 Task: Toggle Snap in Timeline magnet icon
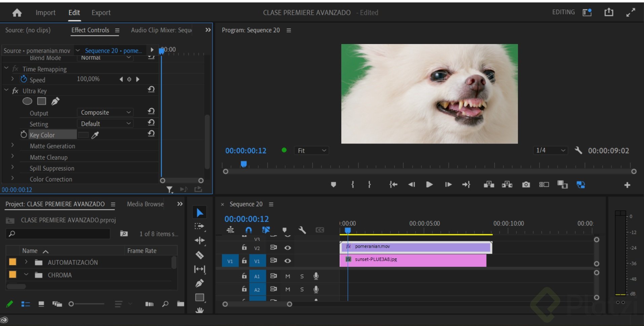click(x=248, y=230)
